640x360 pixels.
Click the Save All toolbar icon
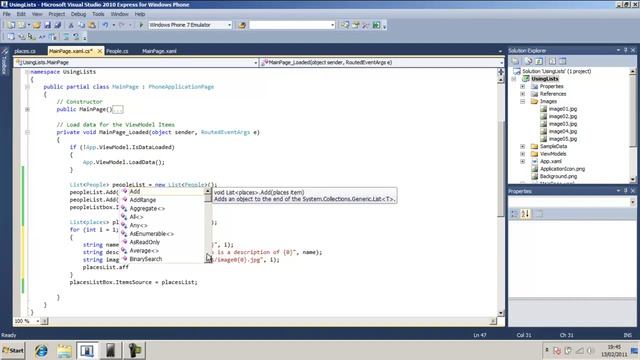(x=58, y=25)
